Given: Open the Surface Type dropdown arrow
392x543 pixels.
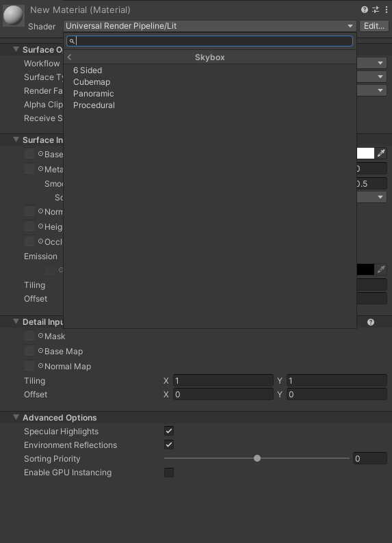Looking at the screenshot, I should point(380,77).
